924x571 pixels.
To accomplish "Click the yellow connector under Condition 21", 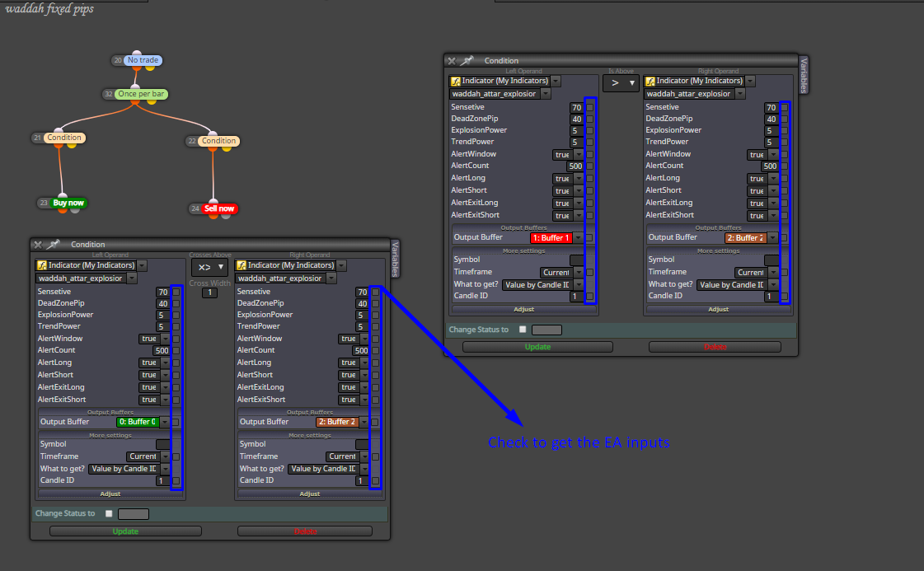I will tap(72, 145).
